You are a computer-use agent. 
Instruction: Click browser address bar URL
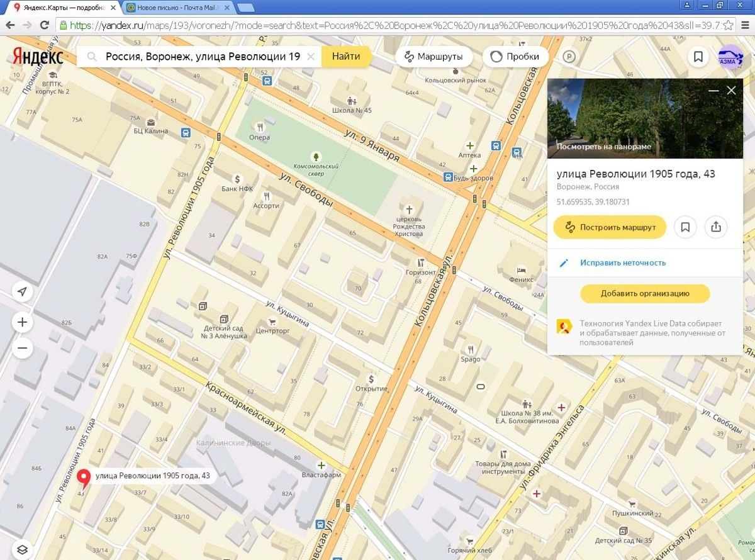(394, 25)
